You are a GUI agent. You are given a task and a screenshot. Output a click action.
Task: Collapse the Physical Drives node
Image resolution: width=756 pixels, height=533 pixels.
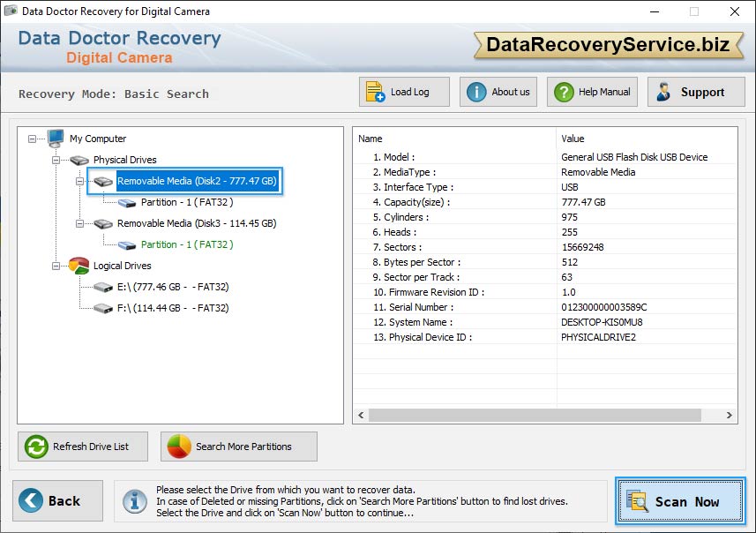[x=56, y=160]
